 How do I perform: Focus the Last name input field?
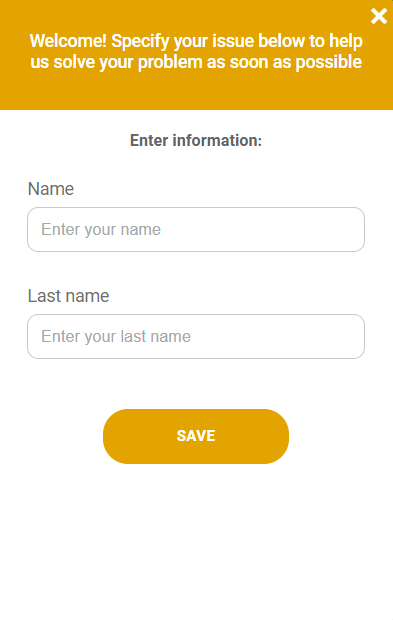point(196,336)
